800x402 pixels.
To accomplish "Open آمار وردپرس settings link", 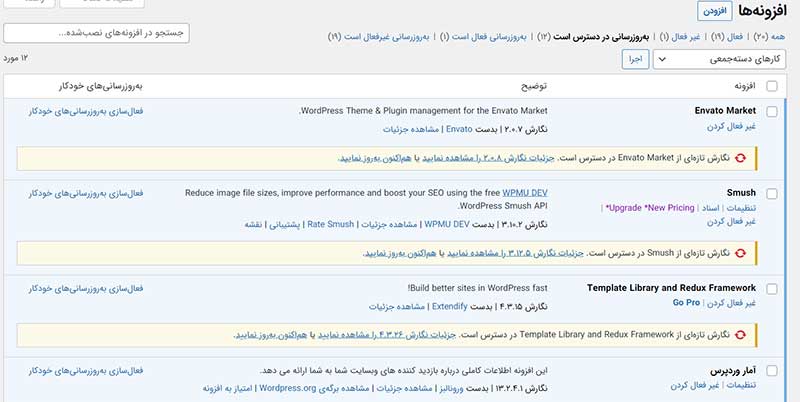I will pos(741,385).
